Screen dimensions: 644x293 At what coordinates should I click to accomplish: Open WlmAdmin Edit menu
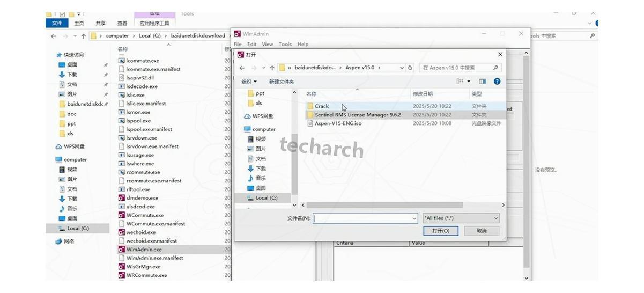tap(251, 44)
